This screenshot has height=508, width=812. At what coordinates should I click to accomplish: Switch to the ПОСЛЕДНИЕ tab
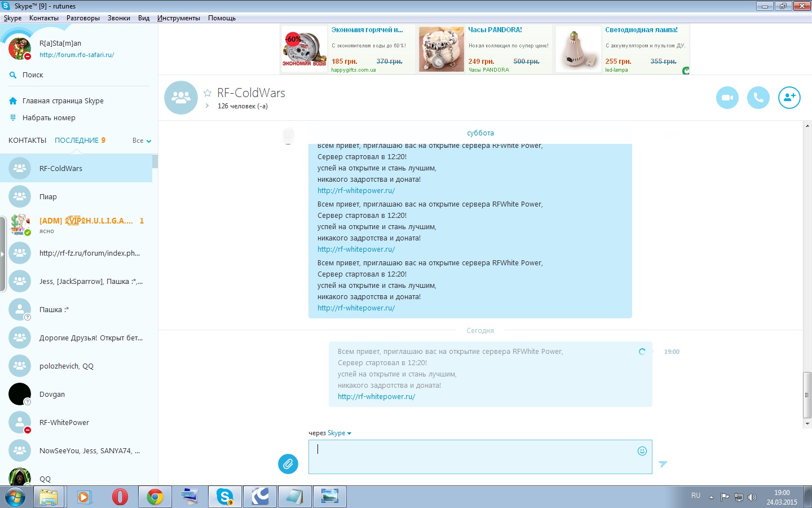(77, 141)
